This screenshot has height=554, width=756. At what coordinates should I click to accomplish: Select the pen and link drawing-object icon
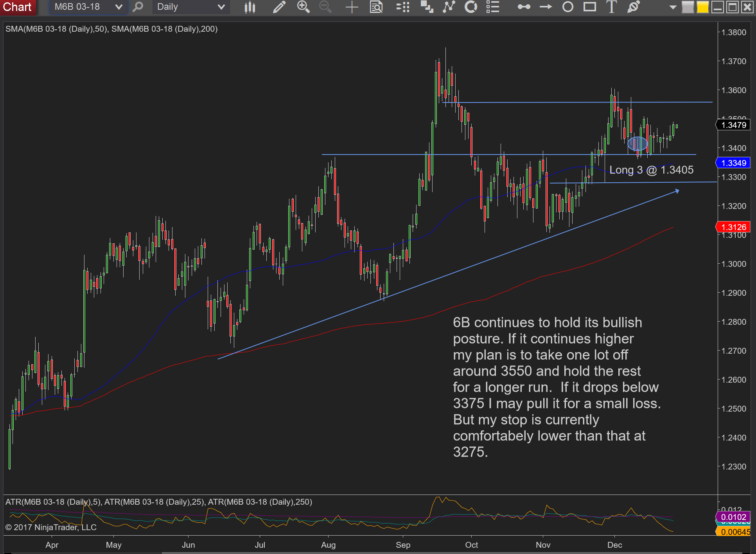click(x=633, y=7)
